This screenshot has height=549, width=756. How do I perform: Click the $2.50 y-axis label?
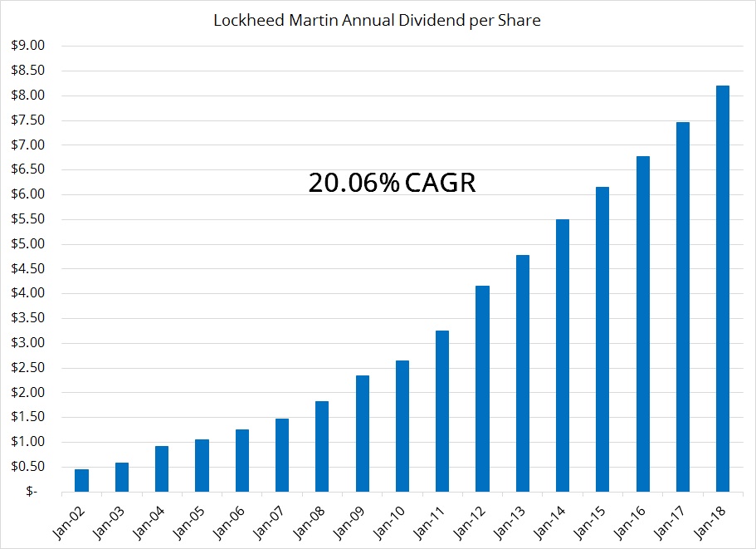(x=28, y=368)
